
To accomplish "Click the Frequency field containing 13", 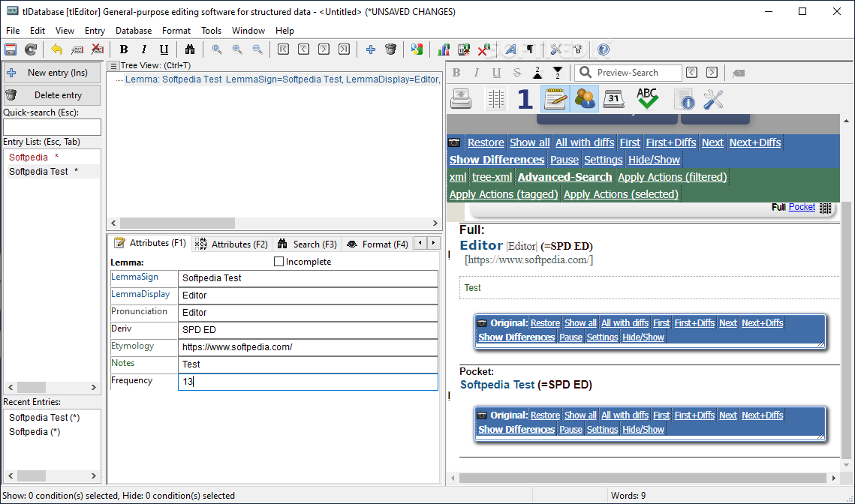I will 308,382.
